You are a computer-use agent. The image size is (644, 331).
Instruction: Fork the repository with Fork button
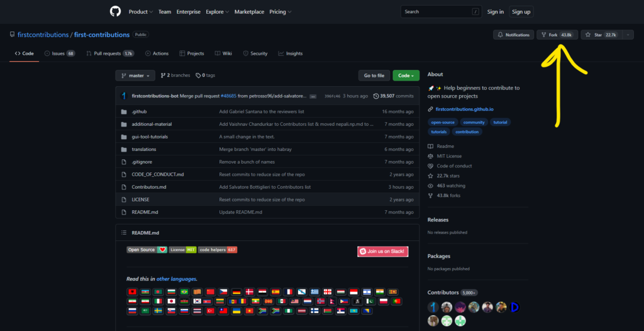[557, 35]
